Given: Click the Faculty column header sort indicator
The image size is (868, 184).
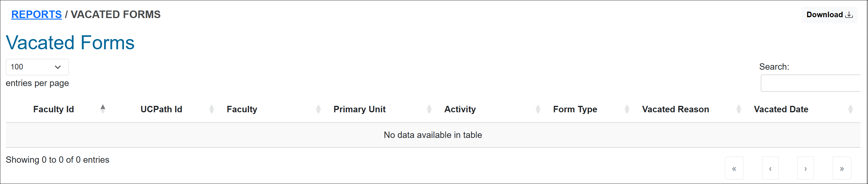Looking at the screenshot, I should click(x=318, y=109).
